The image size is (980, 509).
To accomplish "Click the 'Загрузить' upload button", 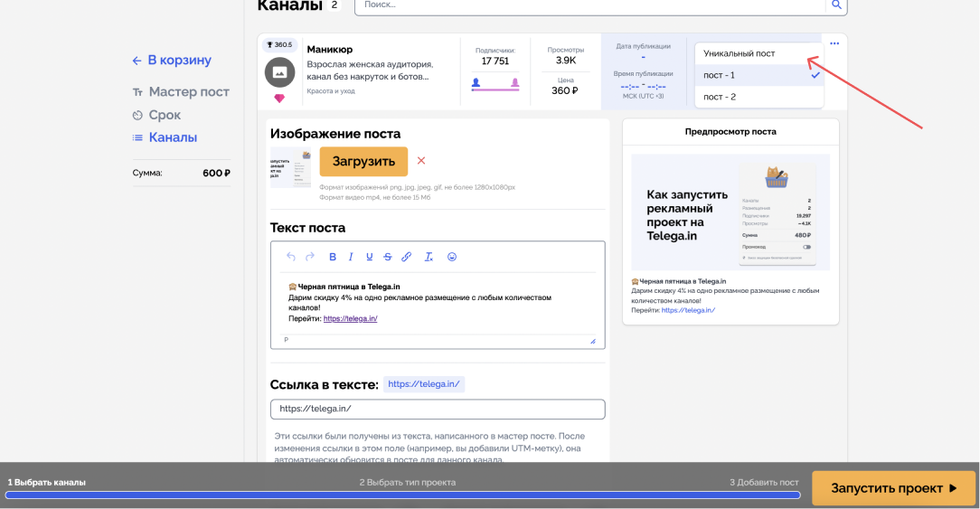I will (x=363, y=162).
